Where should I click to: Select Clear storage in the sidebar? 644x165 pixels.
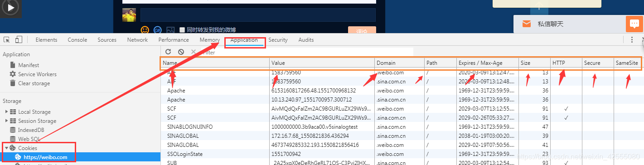pyautogui.click(x=34, y=83)
